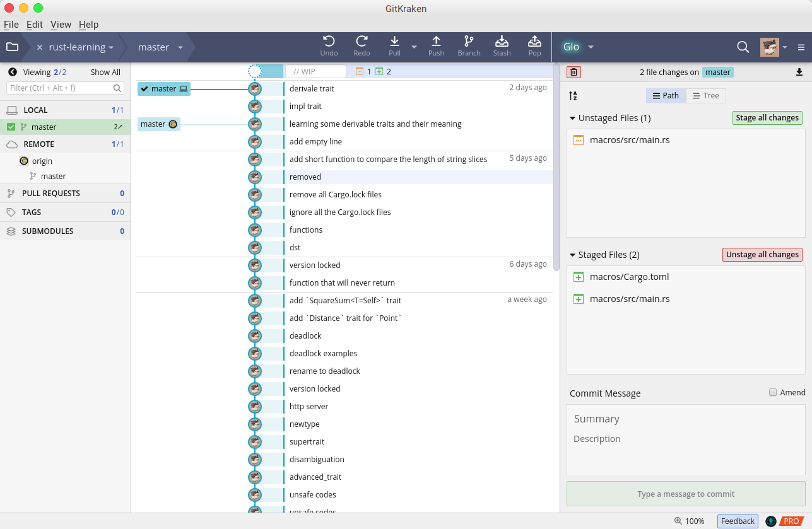Pull changes with the Pull icon
Screen dimensions: 812x529
coord(394,42)
